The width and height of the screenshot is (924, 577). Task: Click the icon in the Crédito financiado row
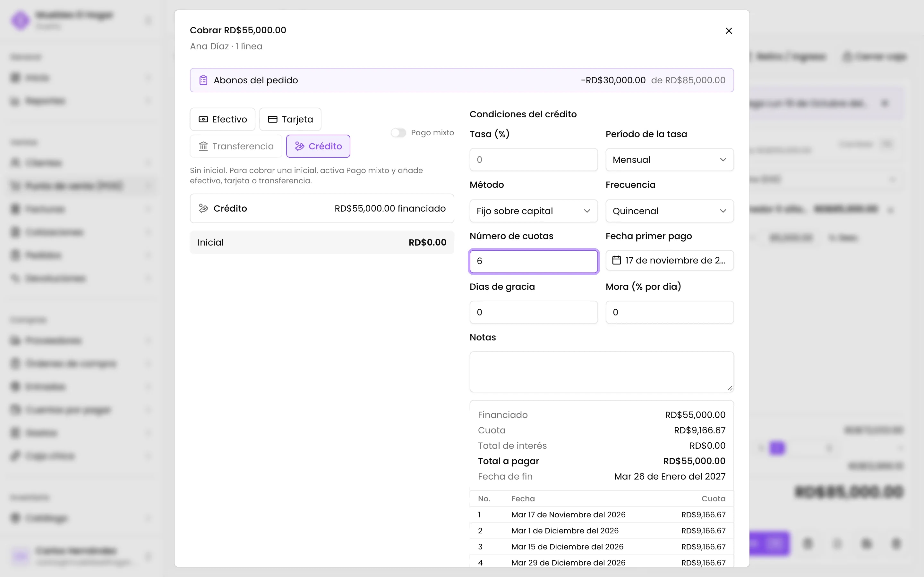203,208
